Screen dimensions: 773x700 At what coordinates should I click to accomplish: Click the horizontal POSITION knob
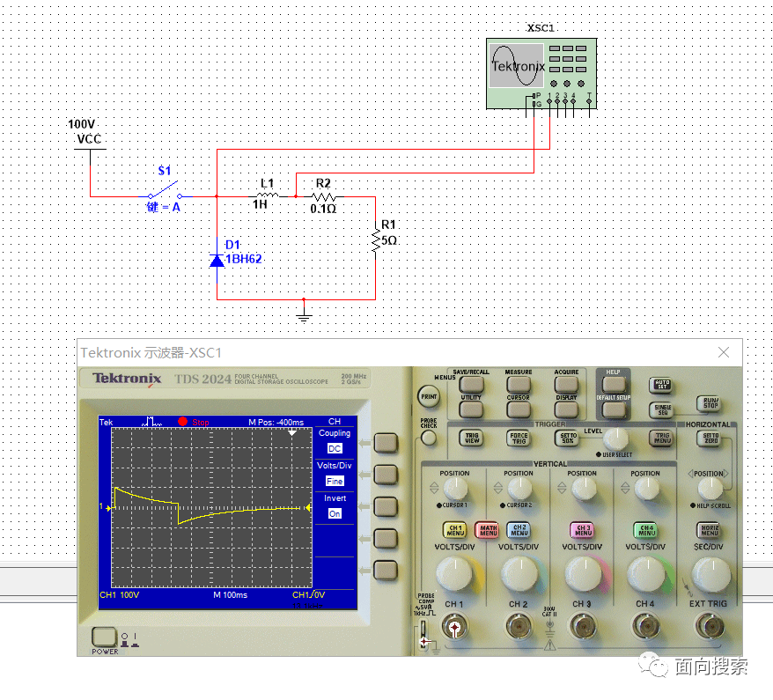(710, 488)
